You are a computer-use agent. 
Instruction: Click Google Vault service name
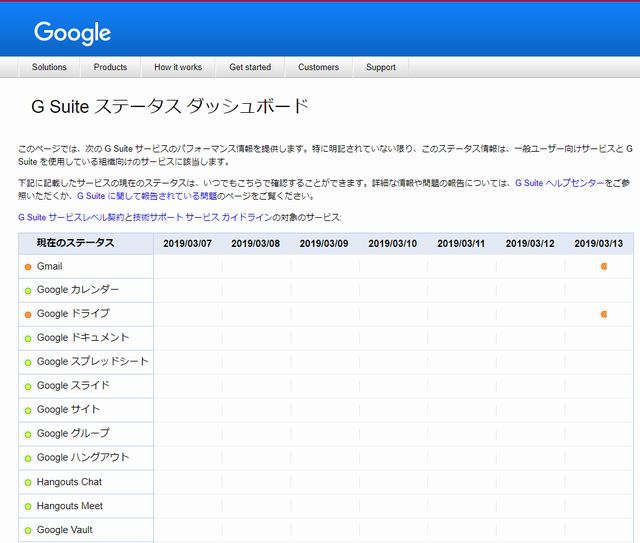click(x=64, y=530)
